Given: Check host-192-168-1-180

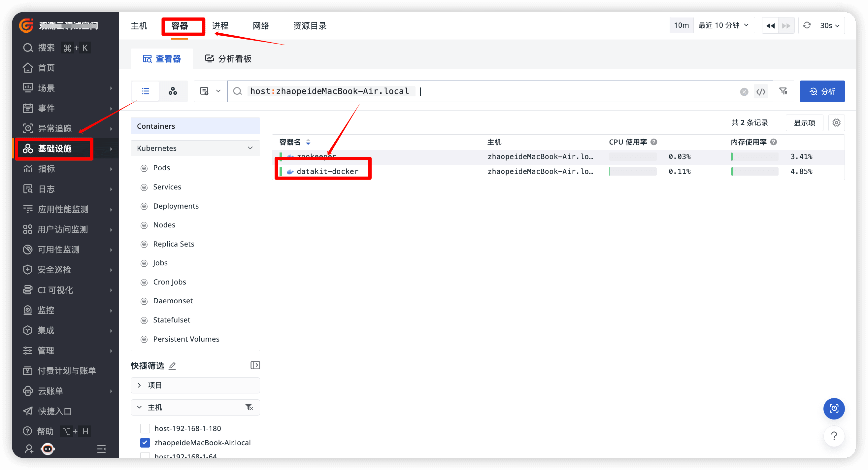Looking at the screenshot, I should [145, 428].
